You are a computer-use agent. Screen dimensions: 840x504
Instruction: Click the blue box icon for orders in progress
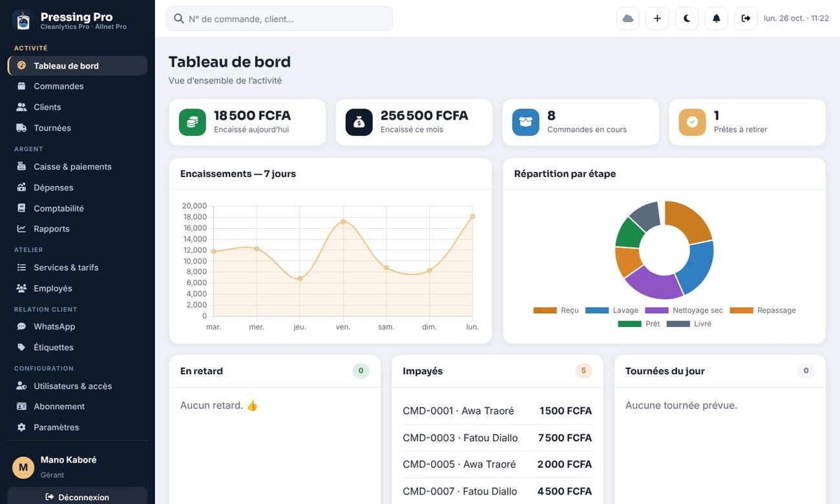tap(526, 122)
